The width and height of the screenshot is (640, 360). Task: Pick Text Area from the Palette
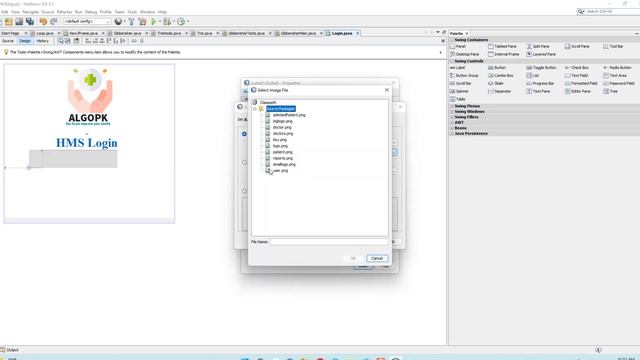click(x=615, y=76)
